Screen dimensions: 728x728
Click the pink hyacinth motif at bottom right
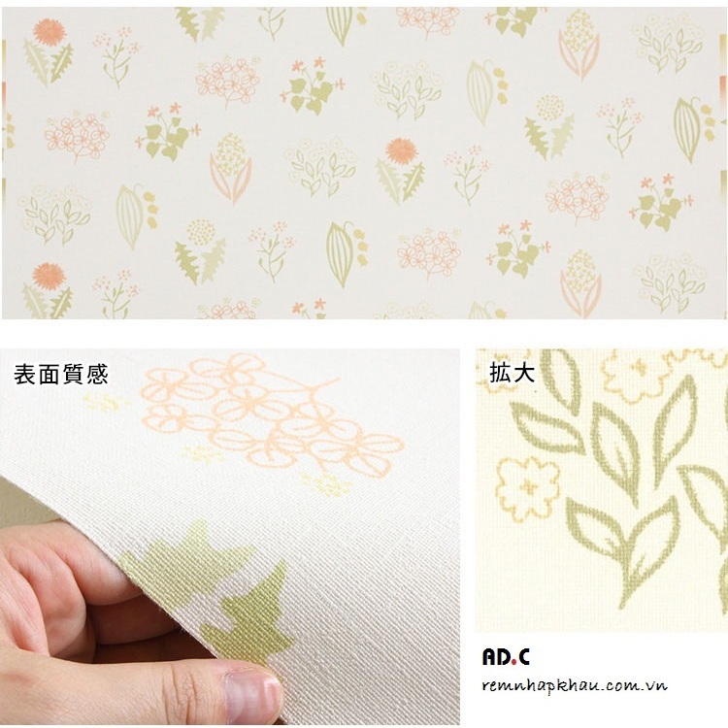pyautogui.click(x=580, y=284)
